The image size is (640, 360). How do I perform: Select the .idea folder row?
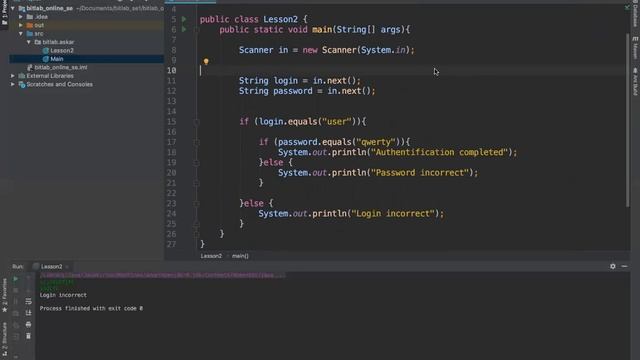[x=87, y=17]
